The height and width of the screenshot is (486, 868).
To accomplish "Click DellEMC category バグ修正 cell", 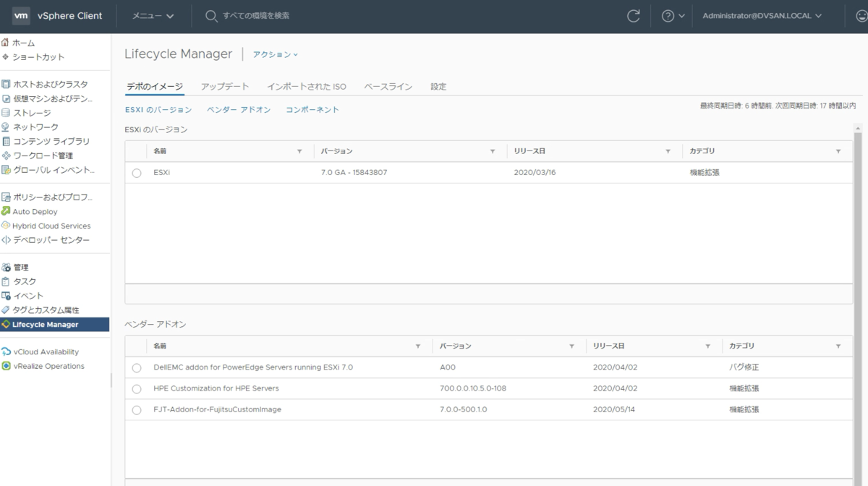I will coord(744,367).
